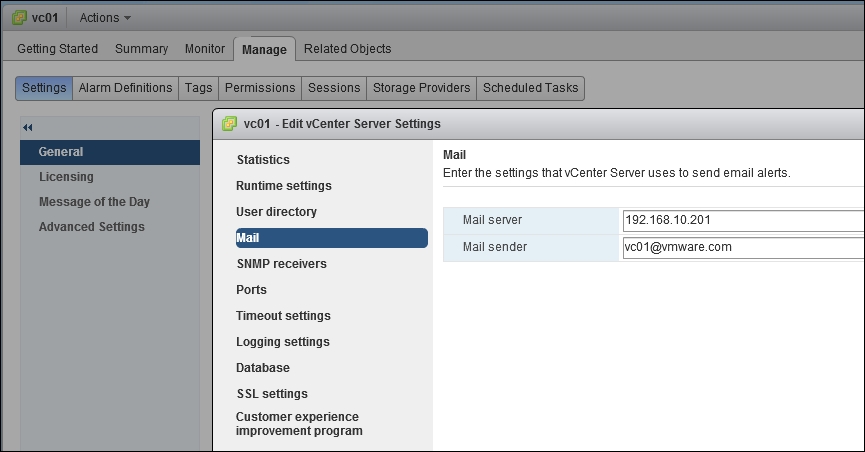Open SNMP receivers category
This screenshot has width=865, height=452.
click(281, 264)
